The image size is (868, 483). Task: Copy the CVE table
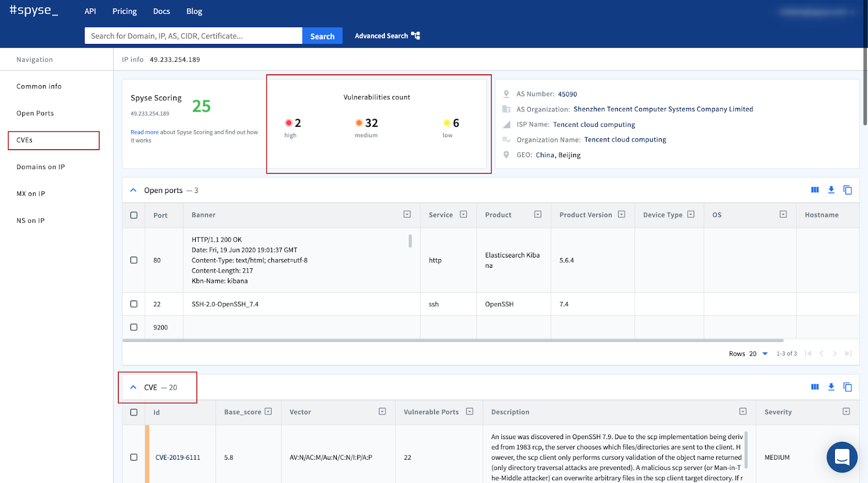(847, 387)
